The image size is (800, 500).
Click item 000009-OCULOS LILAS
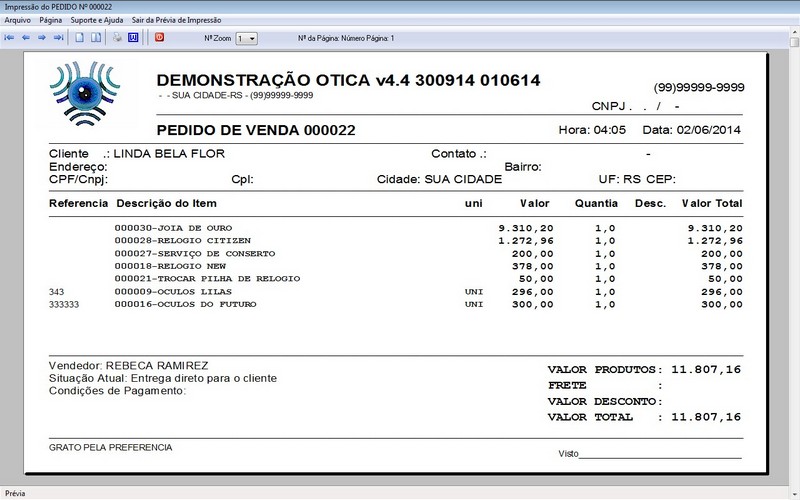173,292
